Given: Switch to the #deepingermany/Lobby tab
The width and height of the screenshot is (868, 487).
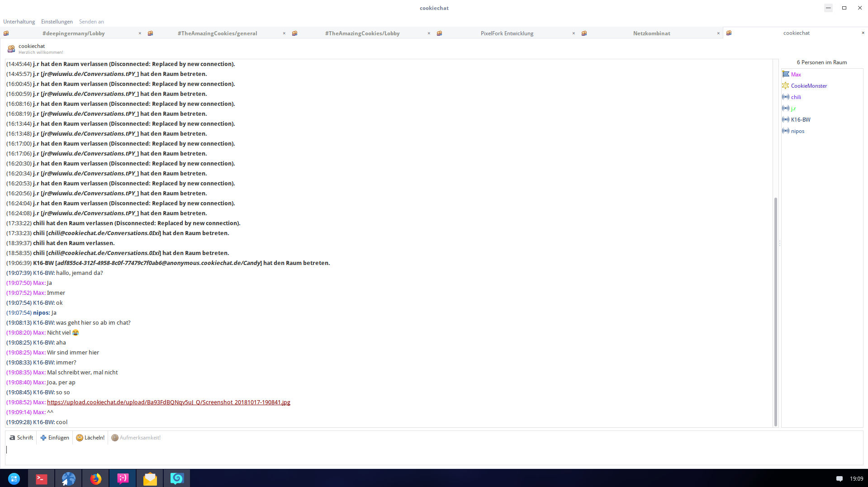Looking at the screenshot, I should click(x=73, y=33).
